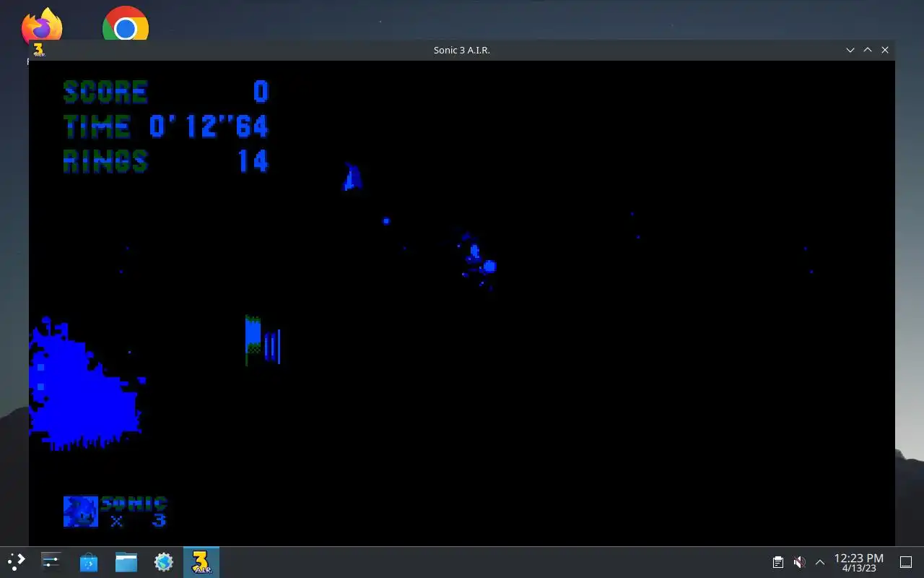Minimize the Sonic 3 A.I.R. window
Viewport: 924px width, 578px height.
(850, 50)
